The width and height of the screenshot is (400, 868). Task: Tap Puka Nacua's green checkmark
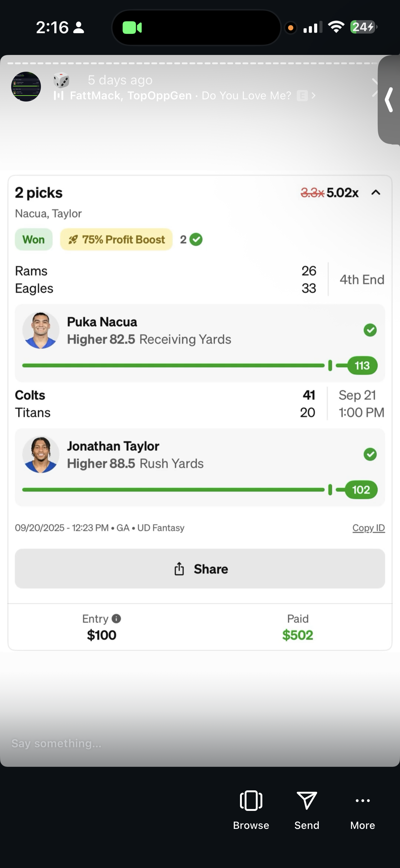(370, 330)
